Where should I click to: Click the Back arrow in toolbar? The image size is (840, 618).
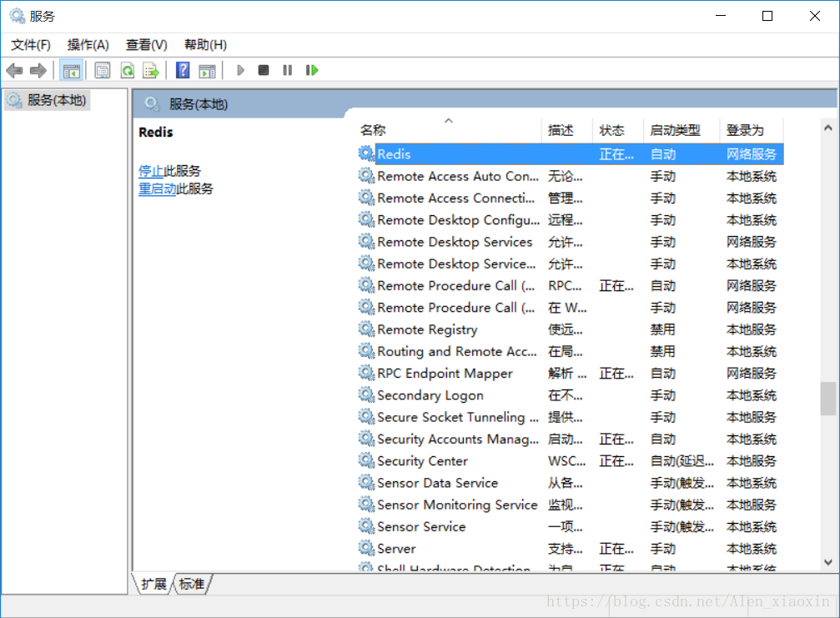click(14, 70)
